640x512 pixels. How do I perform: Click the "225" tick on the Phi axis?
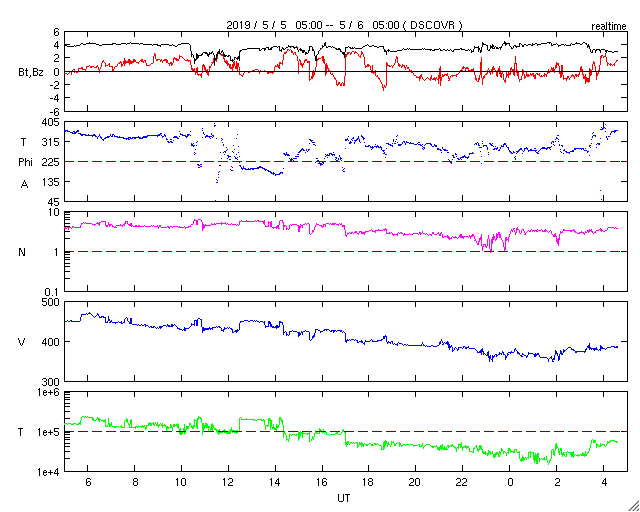click(x=51, y=162)
